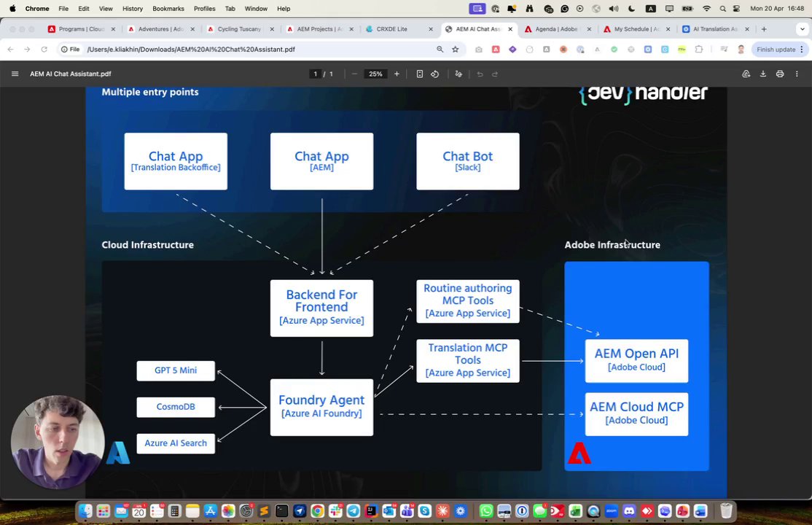Screen dimensions: 812x525
Task: Undo the last annotation
Action: 480,74
